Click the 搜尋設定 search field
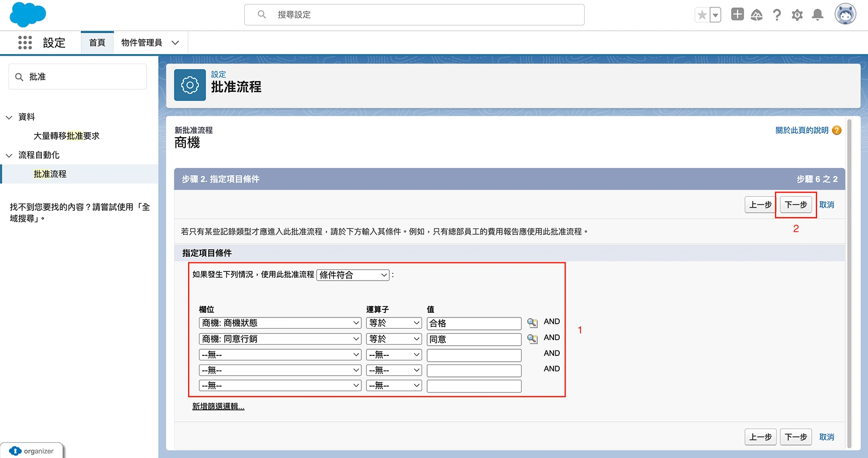Screen dimensions: 868x458 point(414,15)
